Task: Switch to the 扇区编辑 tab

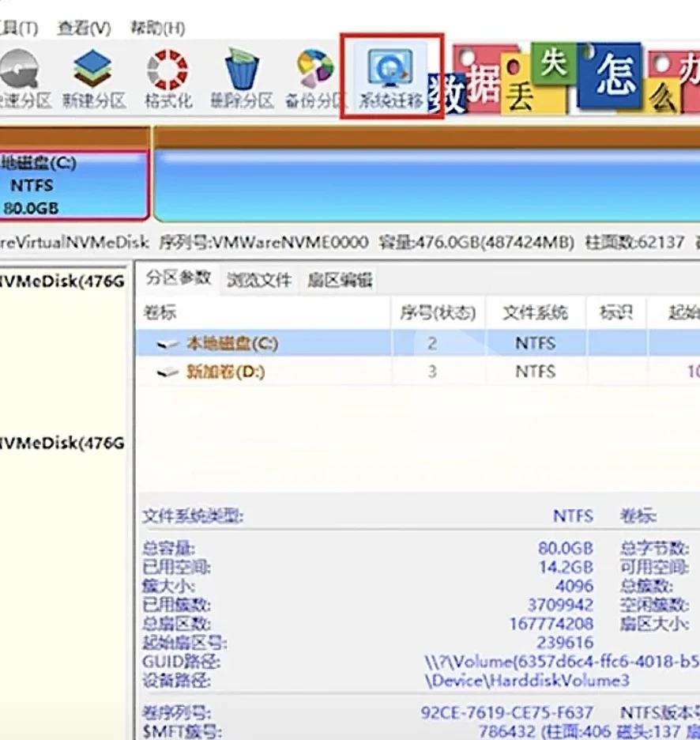Action: [x=338, y=279]
